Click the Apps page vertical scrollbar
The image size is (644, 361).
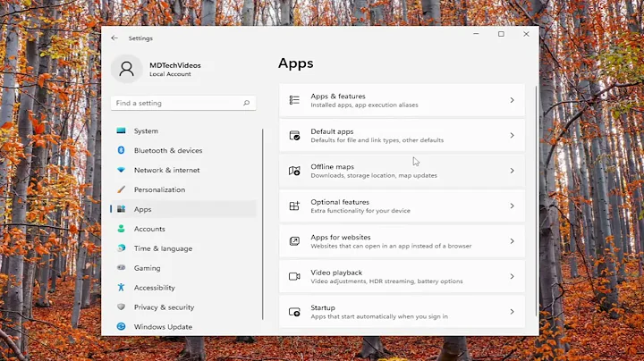536,201
